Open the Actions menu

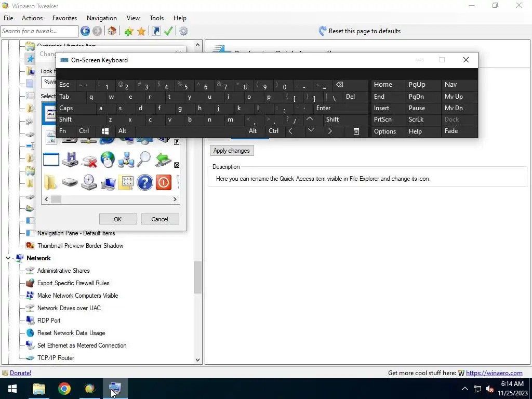(x=32, y=18)
